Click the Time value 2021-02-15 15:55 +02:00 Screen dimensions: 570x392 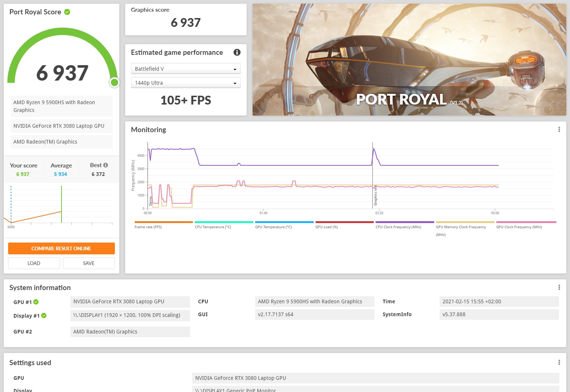pyautogui.click(x=499, y=301)
